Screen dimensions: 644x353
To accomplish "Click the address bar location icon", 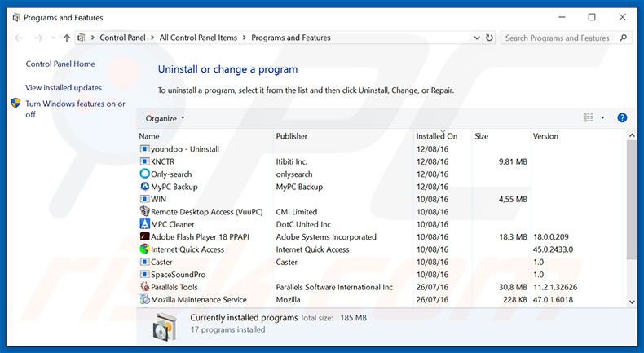I will (x=82, y=38).
